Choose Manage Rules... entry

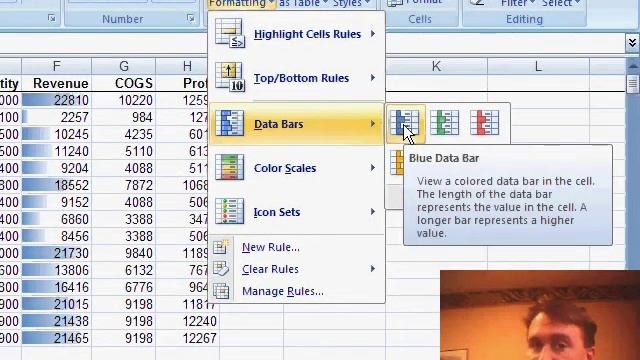coord(296,291)
